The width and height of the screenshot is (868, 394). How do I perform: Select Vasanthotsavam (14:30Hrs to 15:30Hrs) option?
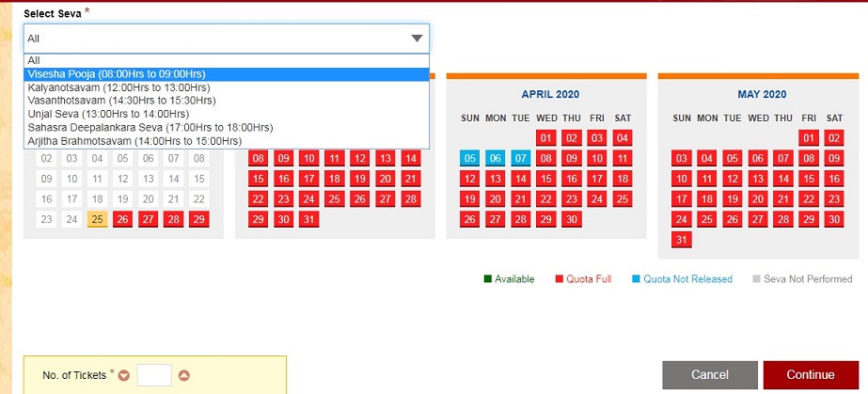pyautogui.click(x=119, y=101)
